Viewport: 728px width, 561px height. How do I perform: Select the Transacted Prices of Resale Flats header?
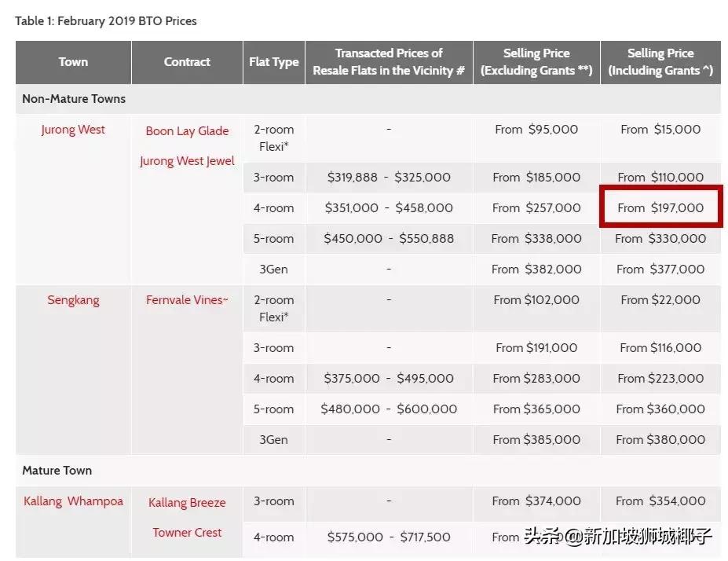pos(389,62)
